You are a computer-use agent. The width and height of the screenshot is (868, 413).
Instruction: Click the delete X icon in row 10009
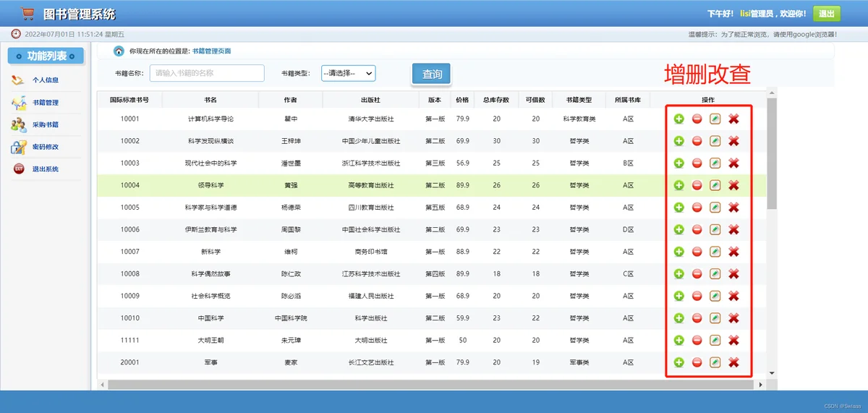point(733,296)
